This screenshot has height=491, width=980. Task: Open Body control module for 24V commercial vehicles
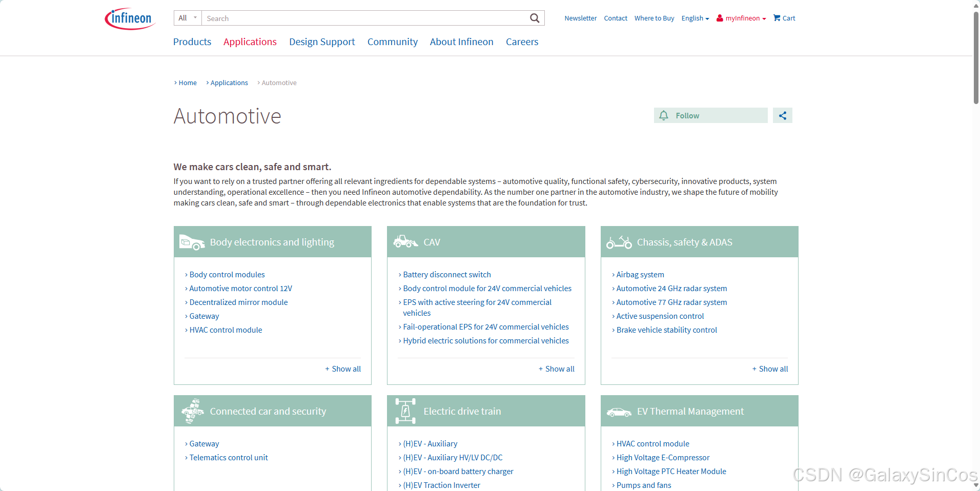(x=487, y=289)
